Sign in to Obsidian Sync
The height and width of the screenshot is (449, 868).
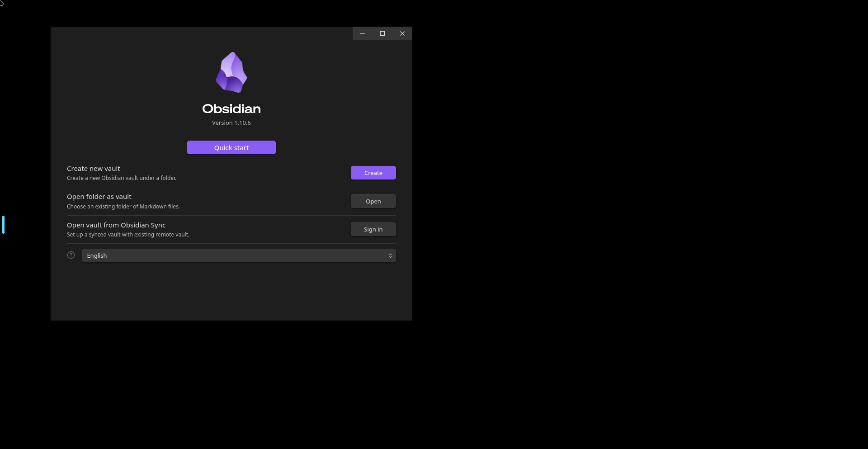(373, 229)
